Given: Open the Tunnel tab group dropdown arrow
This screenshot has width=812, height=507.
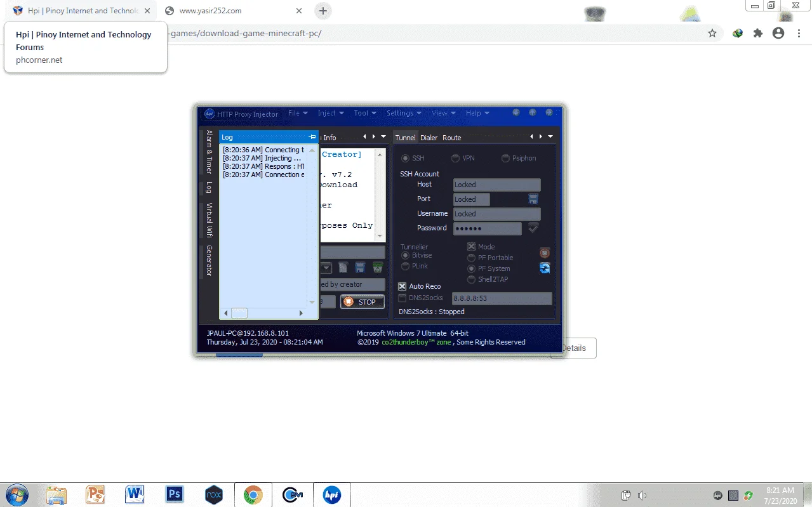Looking at the screenshot, I should point(550,136).
